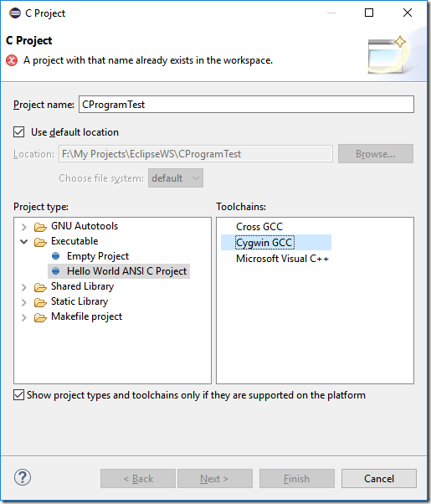Toggle show only supported toolchains checkbox
The width and height of the screenshot is (431, 504).
(x=18, y=394)
